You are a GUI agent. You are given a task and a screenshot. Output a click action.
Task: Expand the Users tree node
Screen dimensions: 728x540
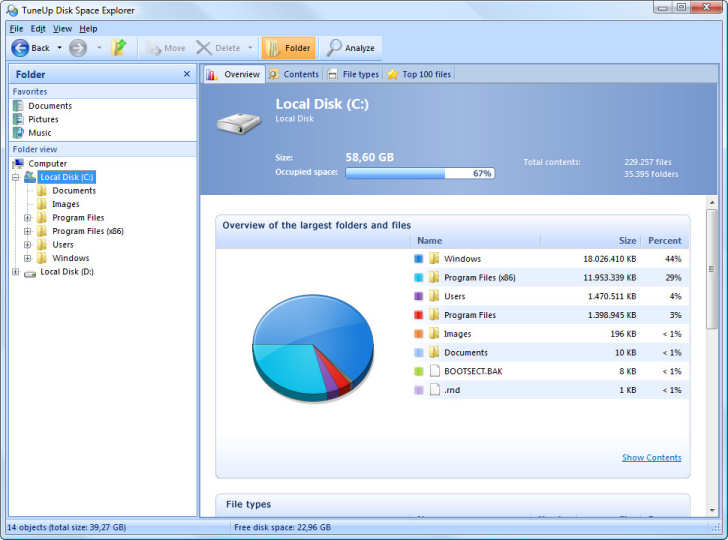coord(28,245)
